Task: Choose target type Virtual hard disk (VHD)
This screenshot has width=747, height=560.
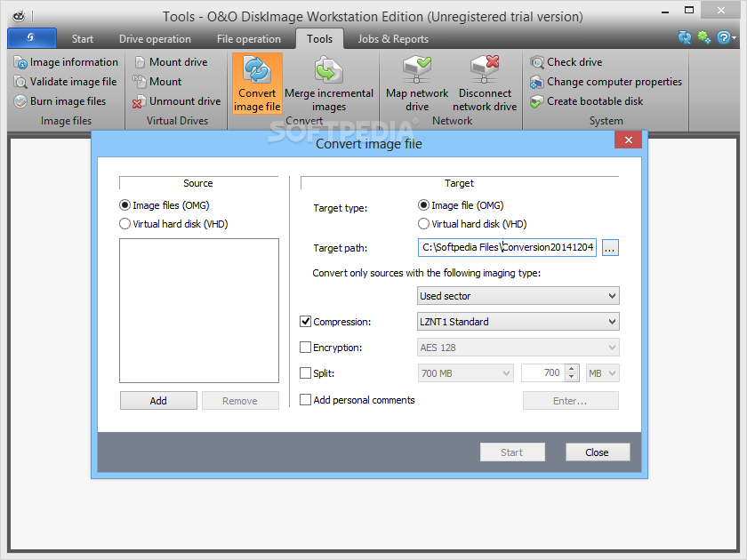Action: [x=423, y=224]
